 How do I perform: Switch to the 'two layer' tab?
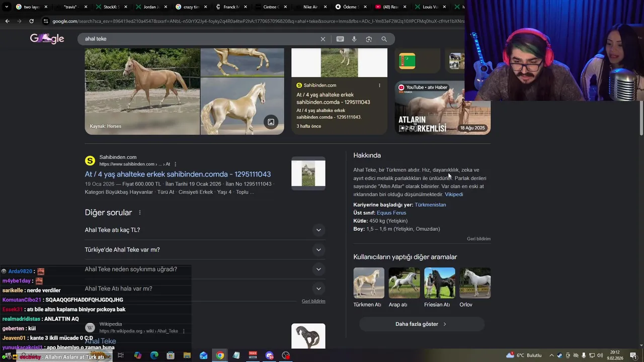pyautogui.click(x=31, y=7)
